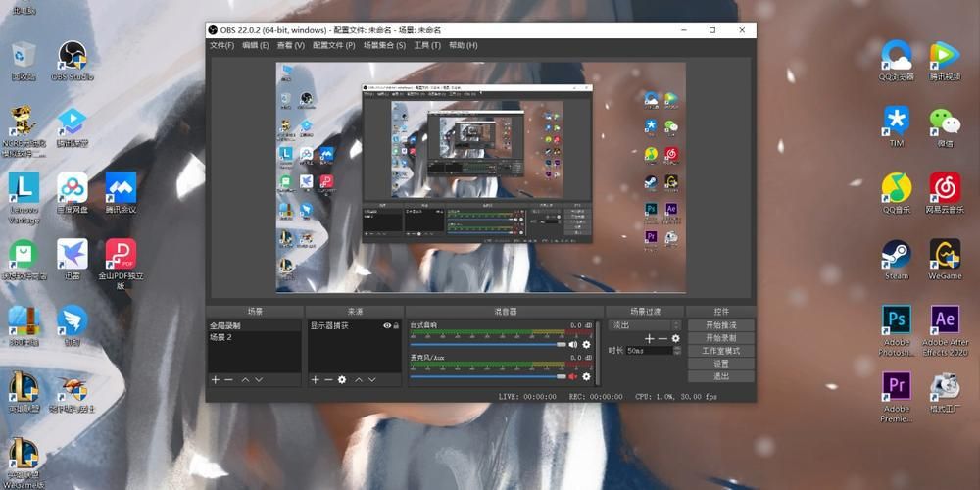The height and width of the screenshot is (490, 980).
Task: Open source properties via the gear icon
Action: [x=342, y=379]
